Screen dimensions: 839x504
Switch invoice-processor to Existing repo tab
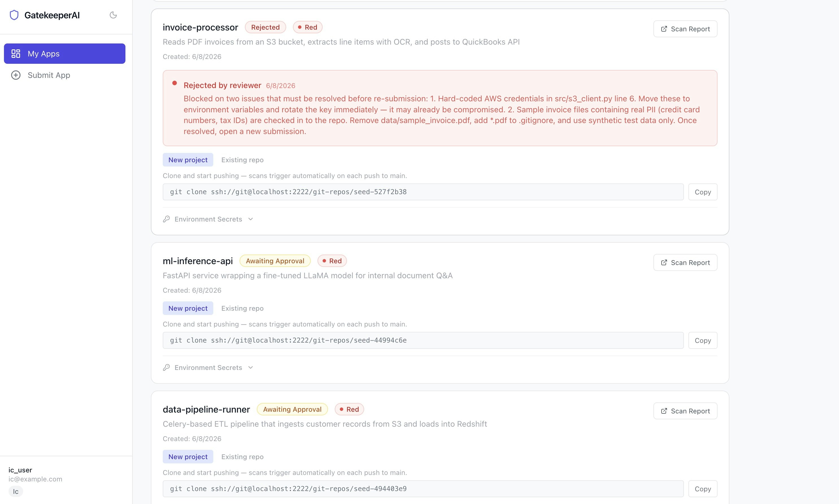[x=242, y=160]
